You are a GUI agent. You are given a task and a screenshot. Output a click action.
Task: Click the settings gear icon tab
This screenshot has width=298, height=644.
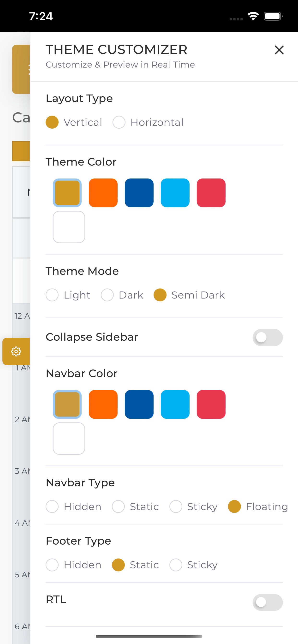16,351
